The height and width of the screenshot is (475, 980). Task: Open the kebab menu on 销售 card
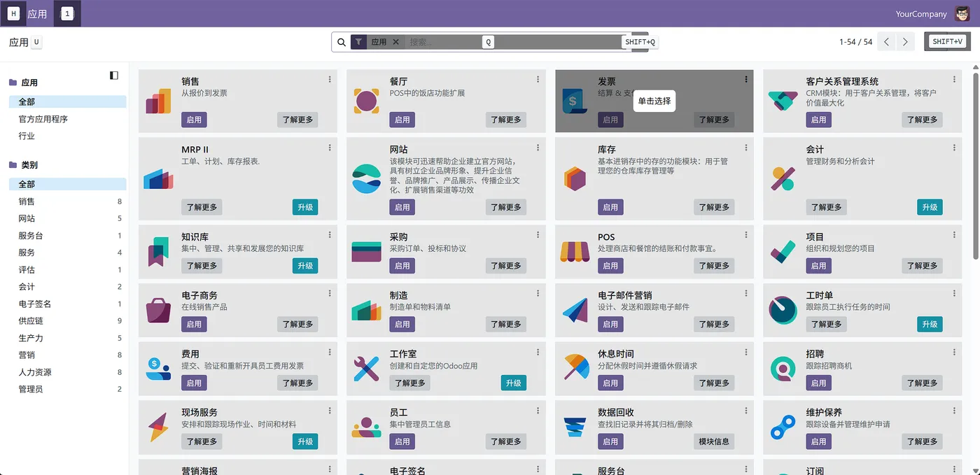(330, 80)
